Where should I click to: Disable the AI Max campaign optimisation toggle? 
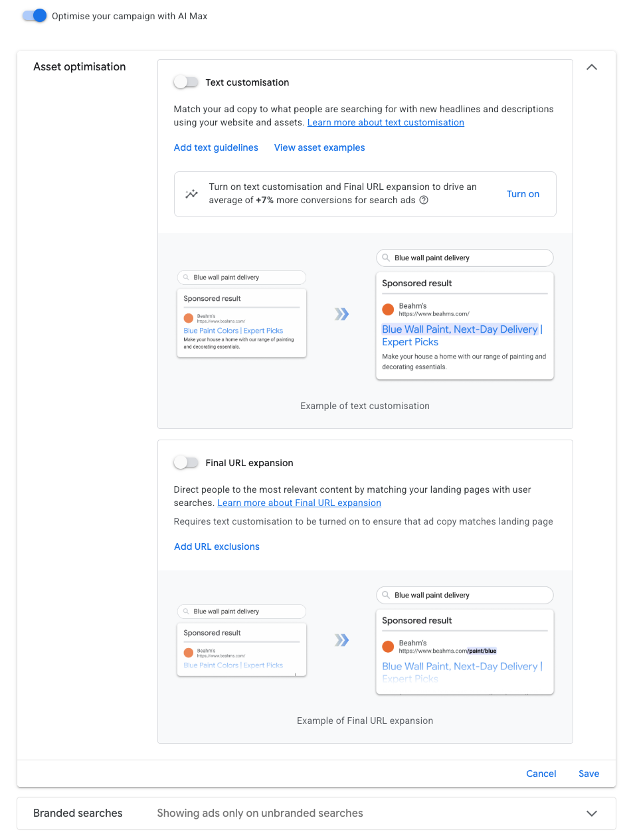(x=35, y=15)
